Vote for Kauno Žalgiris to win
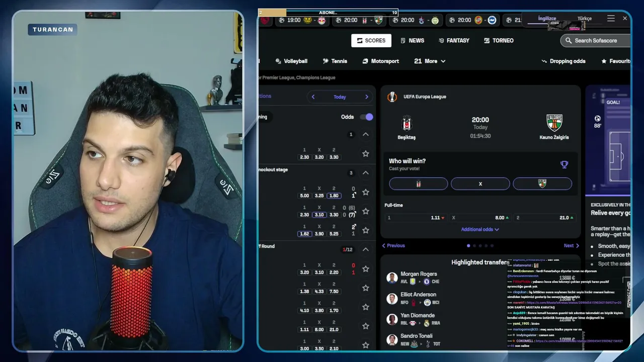644x362 pixels. coord(542,184)
